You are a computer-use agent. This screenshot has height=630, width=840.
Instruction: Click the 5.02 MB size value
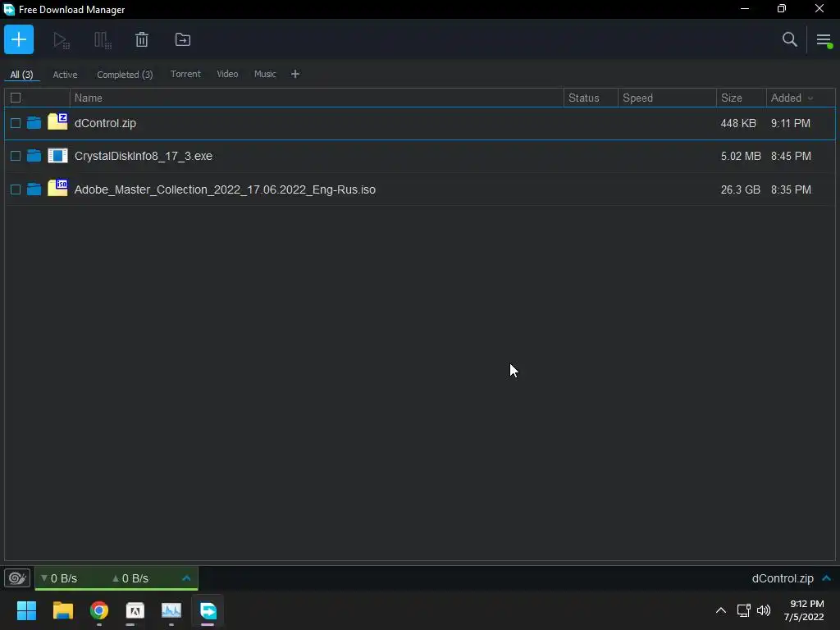(x=741, y=156)
